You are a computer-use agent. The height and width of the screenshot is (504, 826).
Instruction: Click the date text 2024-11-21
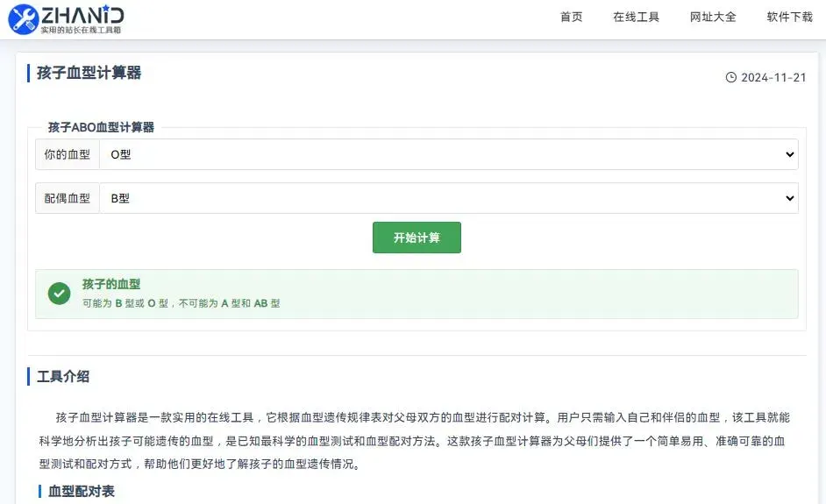[773, 77]
